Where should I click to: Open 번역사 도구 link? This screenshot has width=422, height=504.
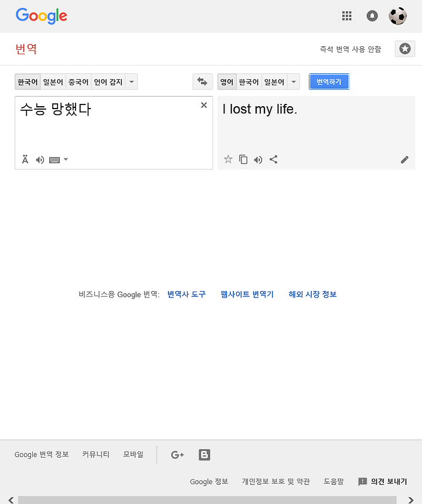(x=186, y=294)
